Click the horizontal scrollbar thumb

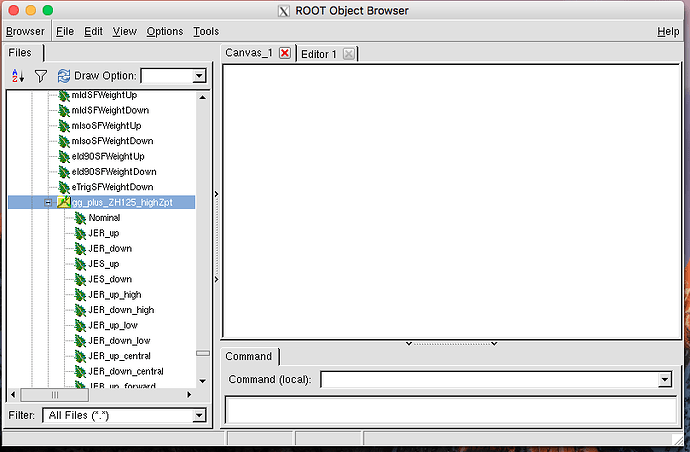pos(55,395)
